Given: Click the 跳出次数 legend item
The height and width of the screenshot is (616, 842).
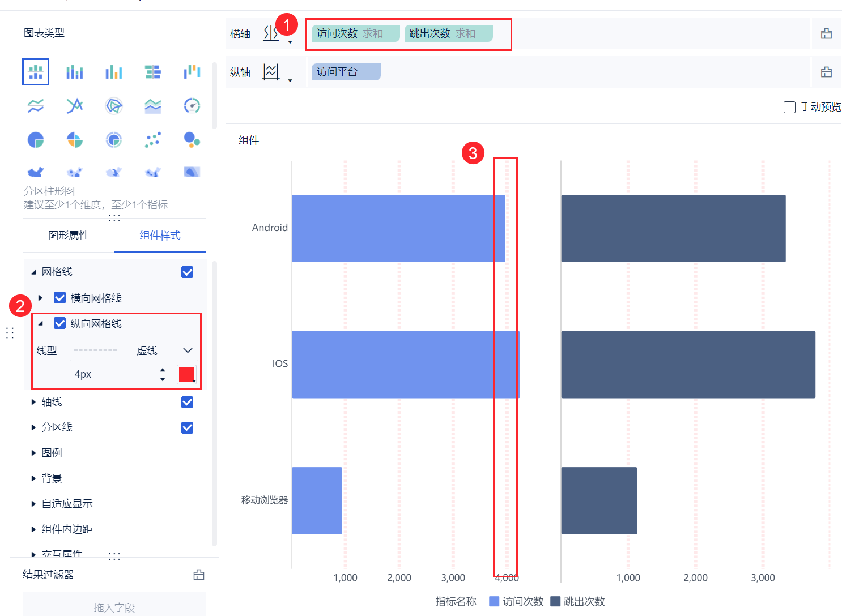Looking at the screenshot, I should 577,601.
